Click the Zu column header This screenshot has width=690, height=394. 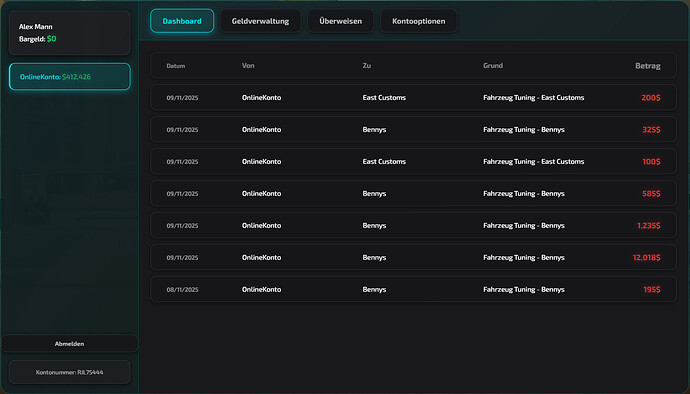pos(367,66)
